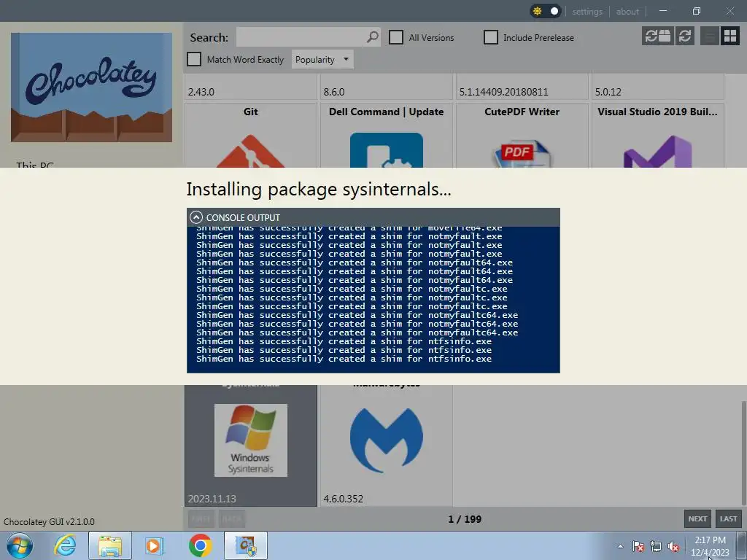The image size is (747, 560).
Task: Click the Malwarebytes package icon
Action: tap(387, 440)
